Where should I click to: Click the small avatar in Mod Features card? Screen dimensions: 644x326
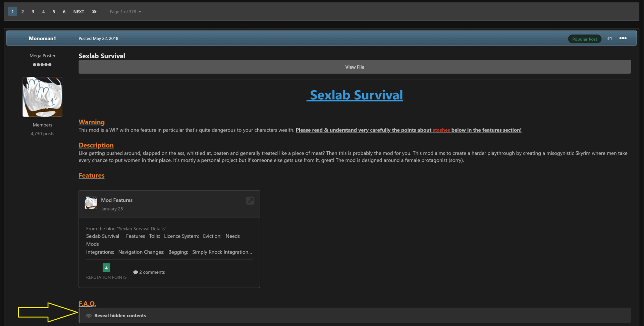(91, 203)
